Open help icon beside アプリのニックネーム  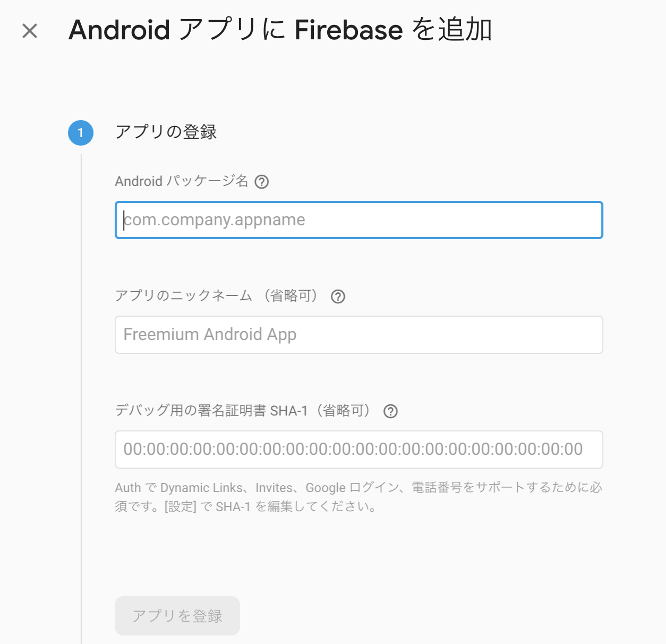[338, 296]
